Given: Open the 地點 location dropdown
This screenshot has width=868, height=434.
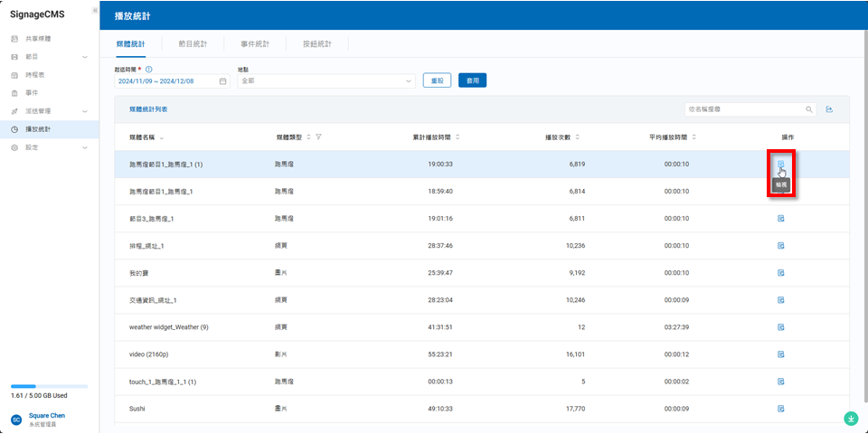Looking at the screenshot, I should pos(325,81).
